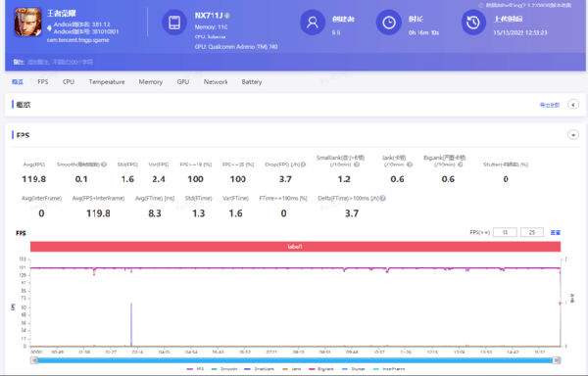Toggle the FPS series in chart legend
The height and width of the screenshot is (376, 588).
195,369
